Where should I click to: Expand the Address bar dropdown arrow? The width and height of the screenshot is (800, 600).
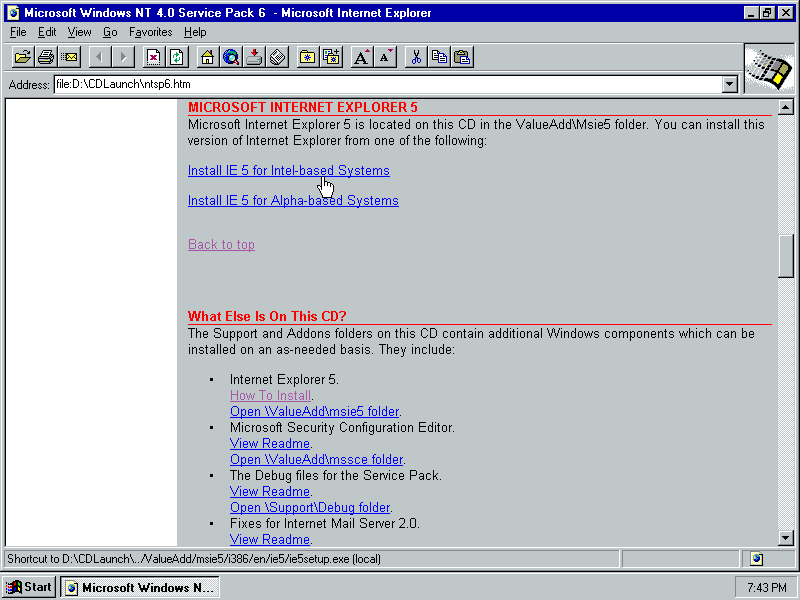click(x=729, y=85)
